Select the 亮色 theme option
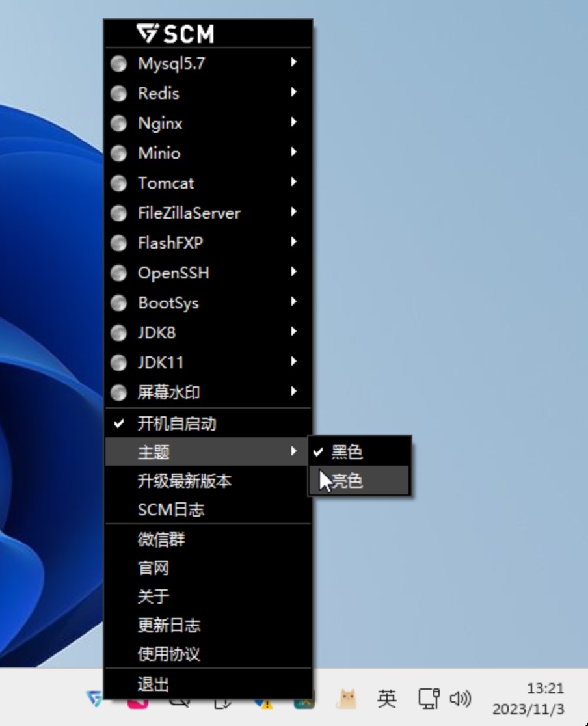The height and width of the screenshot is (726, 588). [359, 480]
